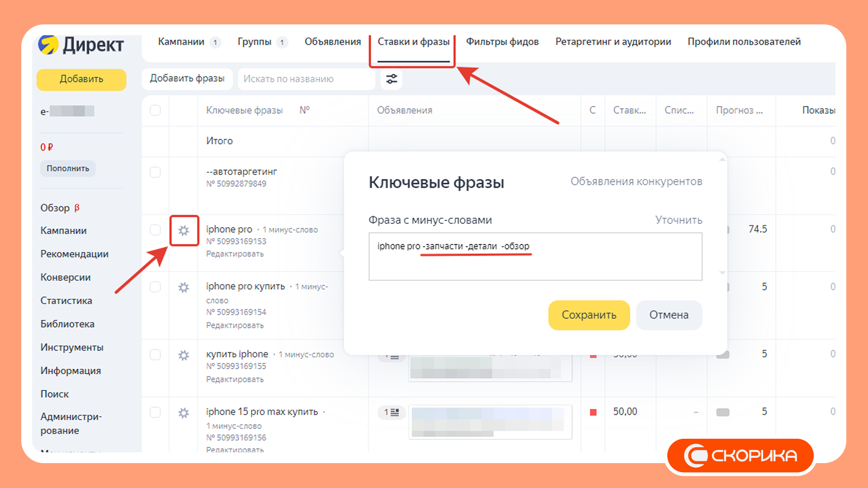Click Редактировать under iphone pro купить

point(235,325)
